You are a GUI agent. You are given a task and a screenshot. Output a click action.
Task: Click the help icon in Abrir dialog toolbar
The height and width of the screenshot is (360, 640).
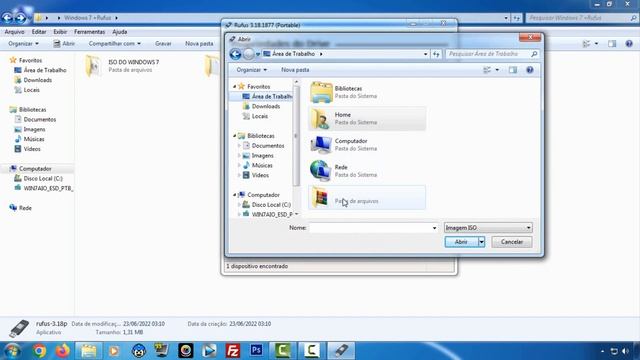click(x=529, y=70)
